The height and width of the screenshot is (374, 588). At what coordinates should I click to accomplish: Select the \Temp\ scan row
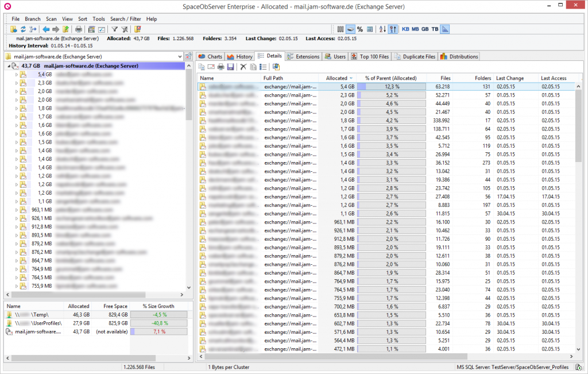tap(96, 315)
